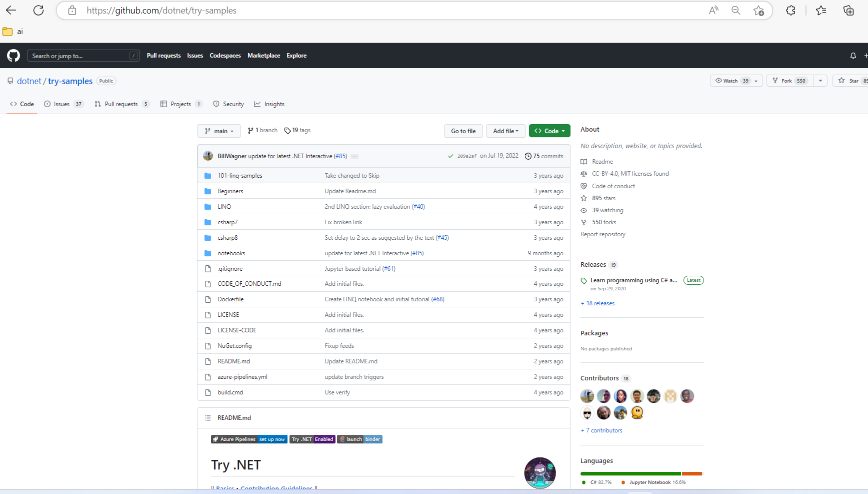868x494 pixels.
Task: Add page to favorites with star-plus icon
Action: 758,11
